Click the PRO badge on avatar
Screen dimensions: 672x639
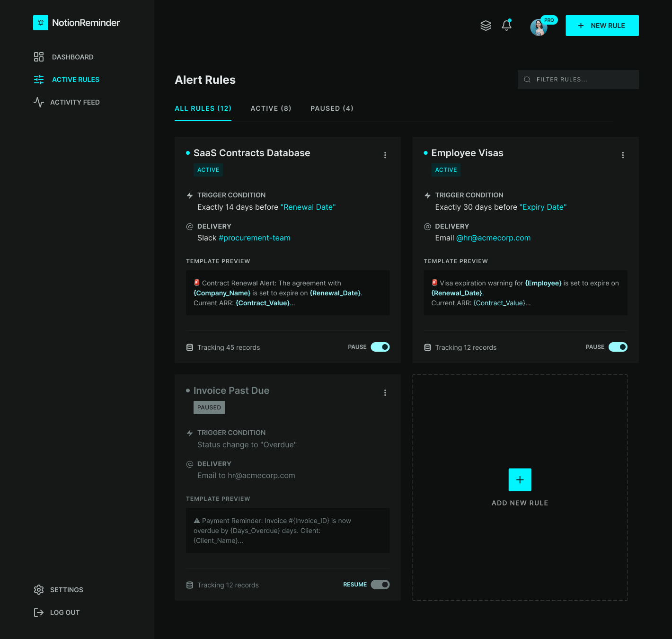tap(549, 20)
